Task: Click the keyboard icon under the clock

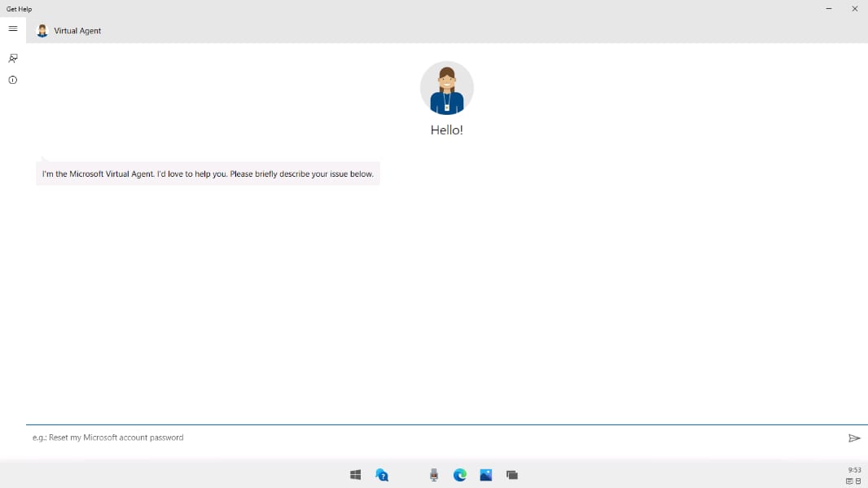Action: 849,481
